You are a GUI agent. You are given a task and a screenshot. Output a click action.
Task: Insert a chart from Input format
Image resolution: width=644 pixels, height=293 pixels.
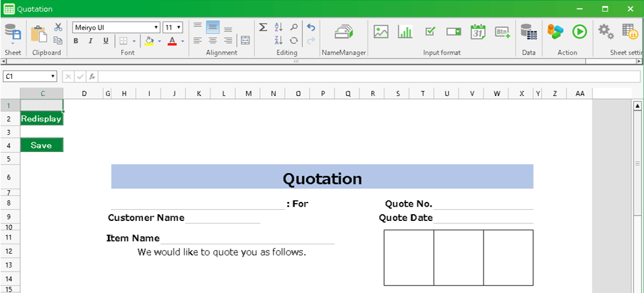coord(405,32)
